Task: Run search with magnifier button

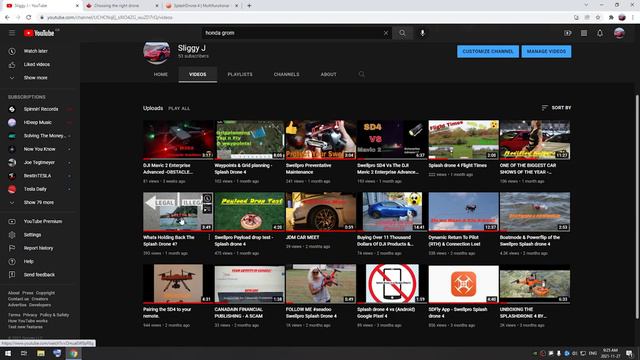Action: coord(402,33)
